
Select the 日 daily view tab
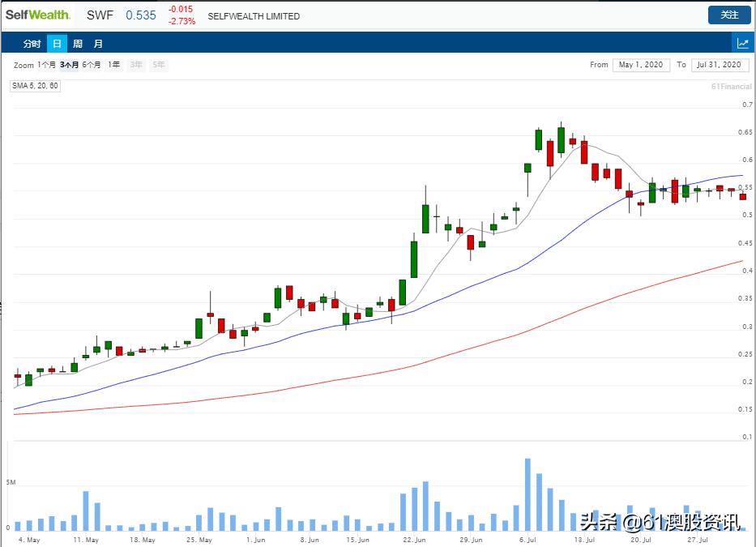pyautogui.click(x=55, y=43)
